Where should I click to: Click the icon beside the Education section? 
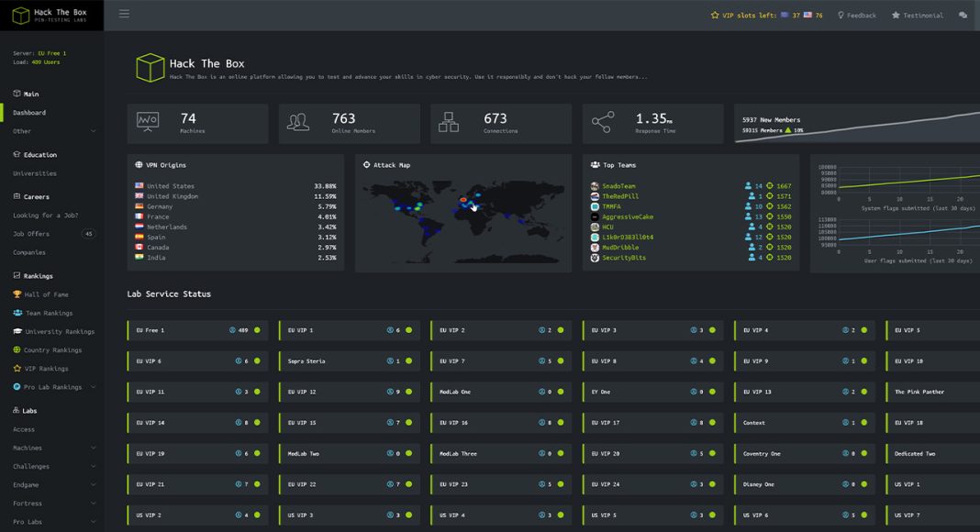coord(17,154)
